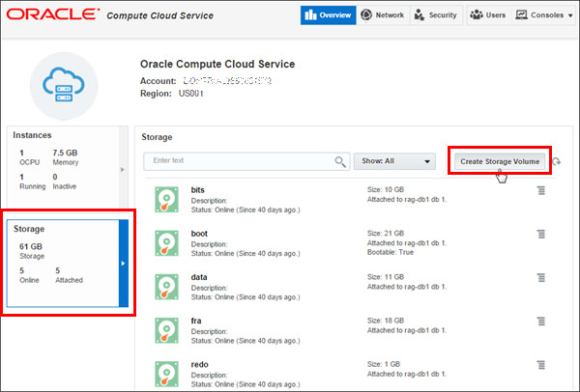Click the 'Size: 10 GB' text

click(x=386, y=189)
